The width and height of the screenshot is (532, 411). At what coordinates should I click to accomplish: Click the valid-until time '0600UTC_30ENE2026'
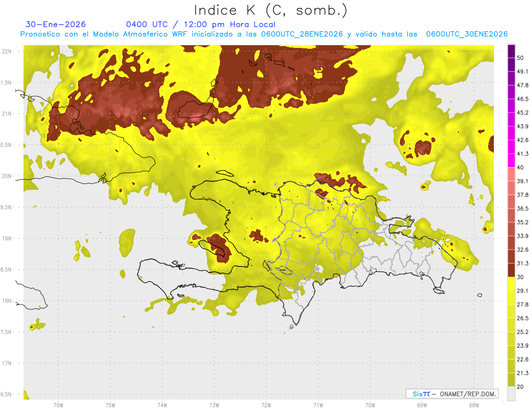coord(467,34)
